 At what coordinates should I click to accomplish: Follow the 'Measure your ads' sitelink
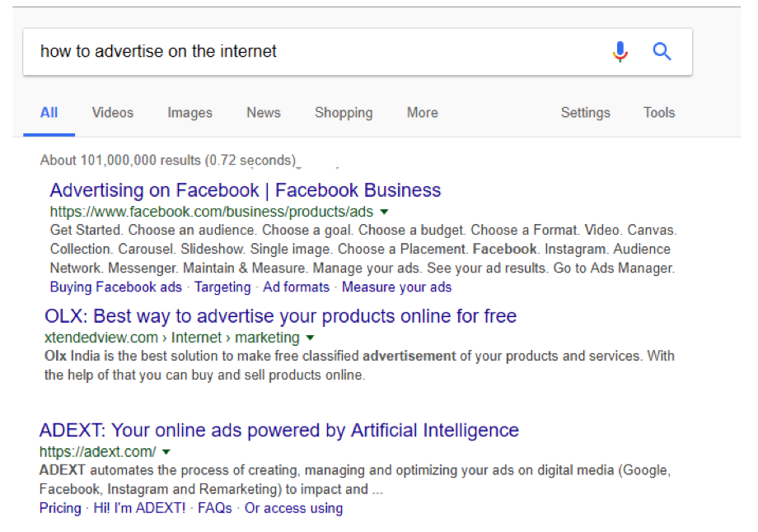[x=397, y=287]
